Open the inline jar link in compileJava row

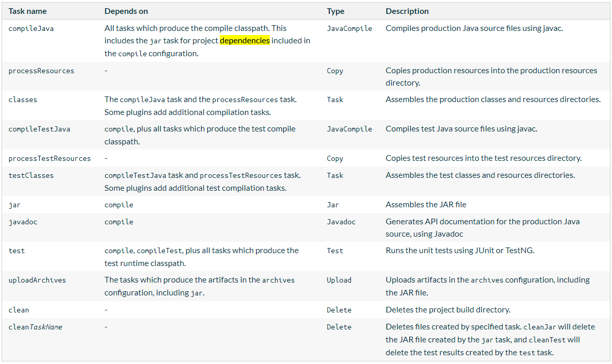(156, 41)
